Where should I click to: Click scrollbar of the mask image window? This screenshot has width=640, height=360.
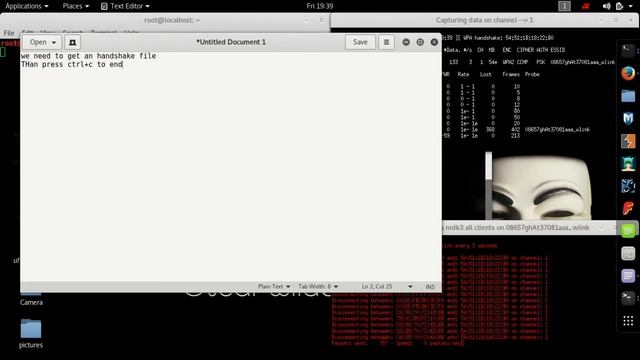tap(488, 185)
